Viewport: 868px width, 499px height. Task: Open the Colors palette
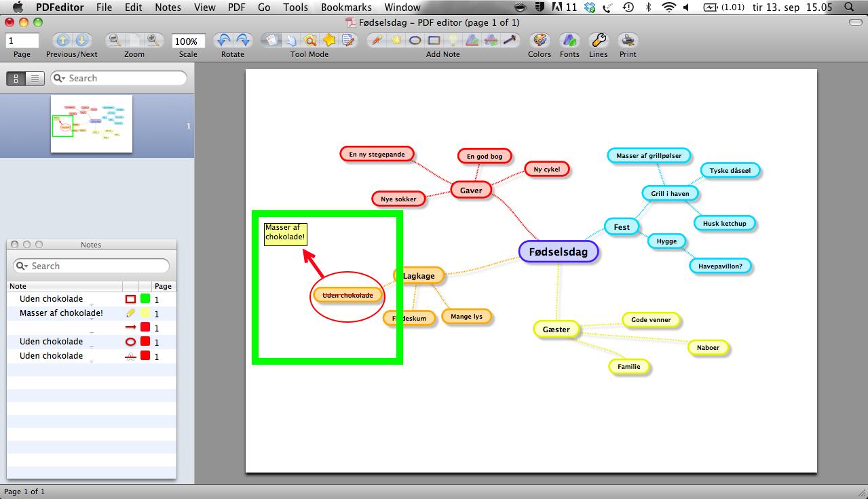point(540,41)
